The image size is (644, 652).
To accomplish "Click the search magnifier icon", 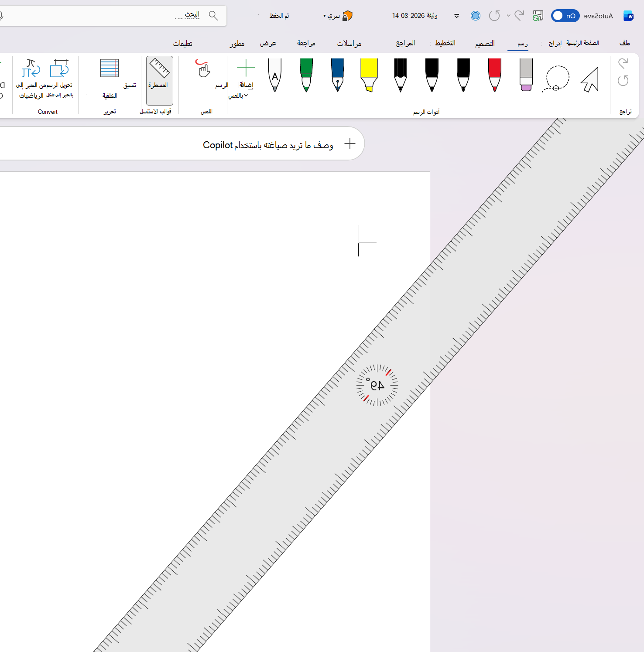I will pos(213,16).
